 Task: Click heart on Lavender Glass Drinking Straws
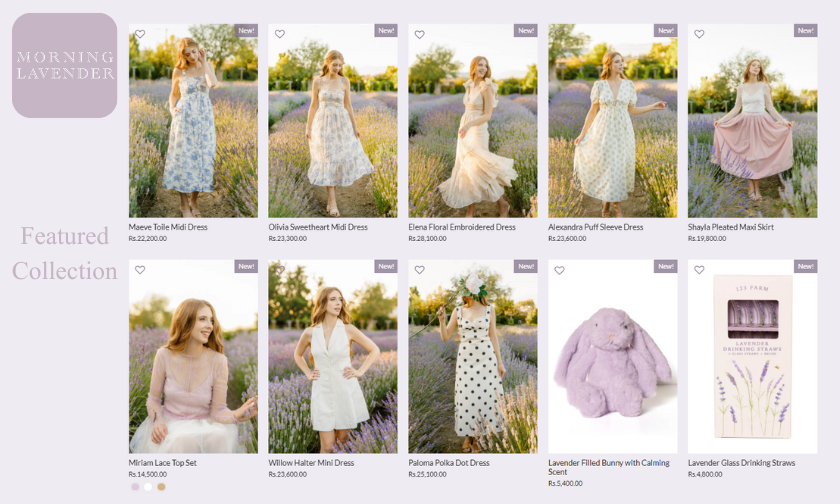pyautogui.click(x=699, y=270)
